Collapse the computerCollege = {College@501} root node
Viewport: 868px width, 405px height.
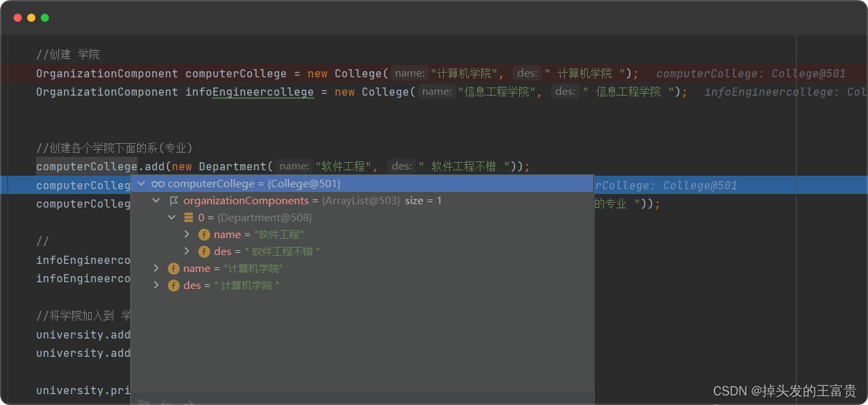pos(141,184)
